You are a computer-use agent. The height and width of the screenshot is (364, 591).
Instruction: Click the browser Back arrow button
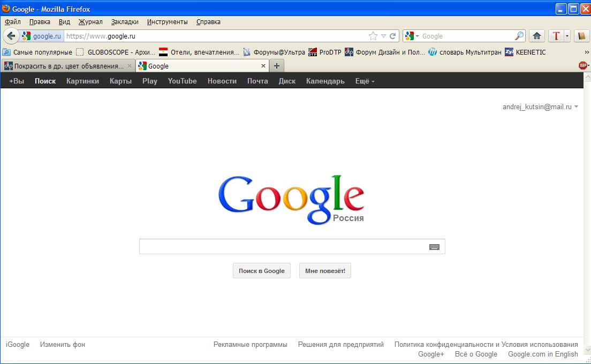(11, 36)
